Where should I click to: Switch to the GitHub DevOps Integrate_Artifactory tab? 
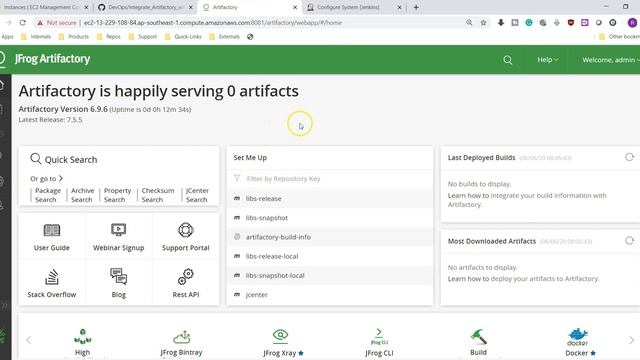[x=145, y=7]
